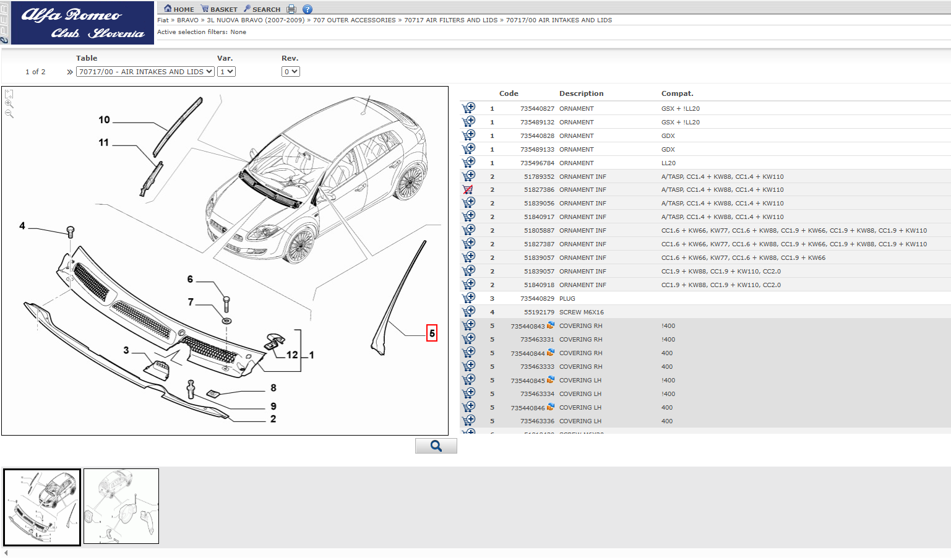Add part 735440827 ORNAMENT to basket
Image resolution: width=951 pixels, height=560 pixels.
click(469, 108)
